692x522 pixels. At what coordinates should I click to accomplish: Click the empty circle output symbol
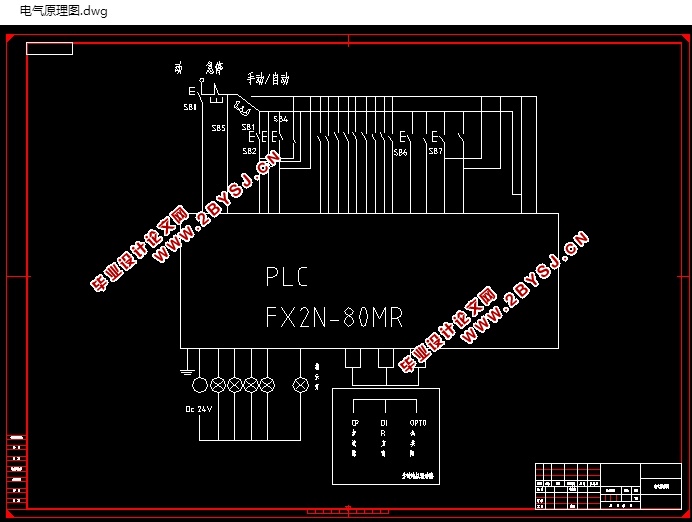200,385
